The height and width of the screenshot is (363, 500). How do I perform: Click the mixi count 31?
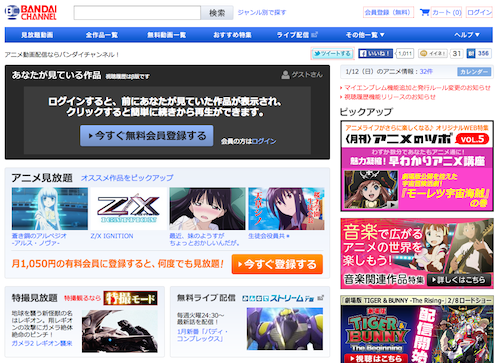click(x=457, y=53)
